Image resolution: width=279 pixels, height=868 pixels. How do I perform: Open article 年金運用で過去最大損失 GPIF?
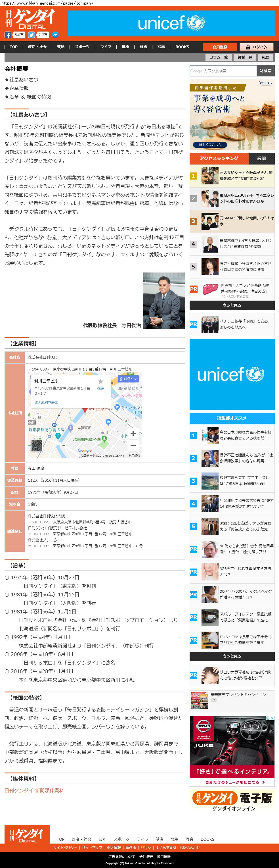pyautogui.click(x=246, y=503)
